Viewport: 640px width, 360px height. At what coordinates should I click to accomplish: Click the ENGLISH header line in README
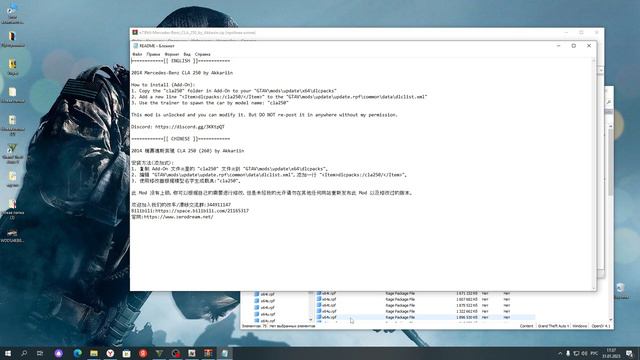tap(180, 61)
